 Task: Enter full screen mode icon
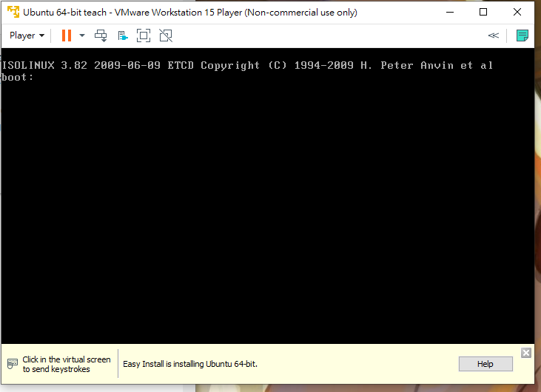(144, 36)
